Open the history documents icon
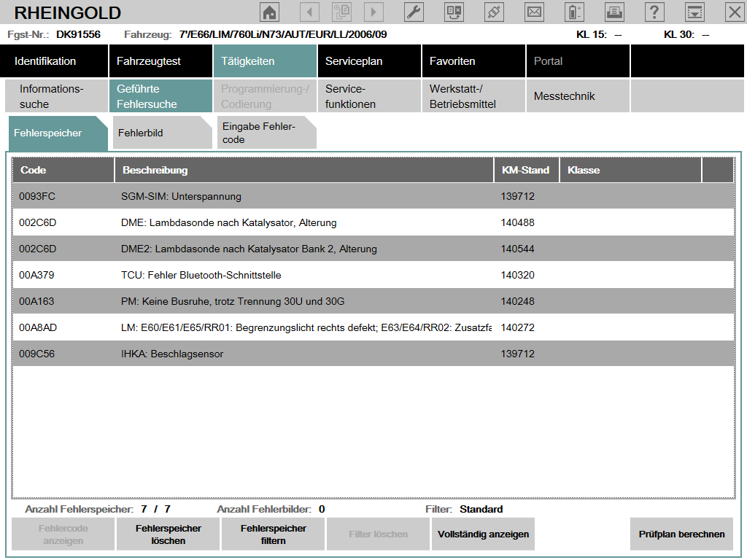The width and height of the screenshot is (747, 560). coord(341,12)
